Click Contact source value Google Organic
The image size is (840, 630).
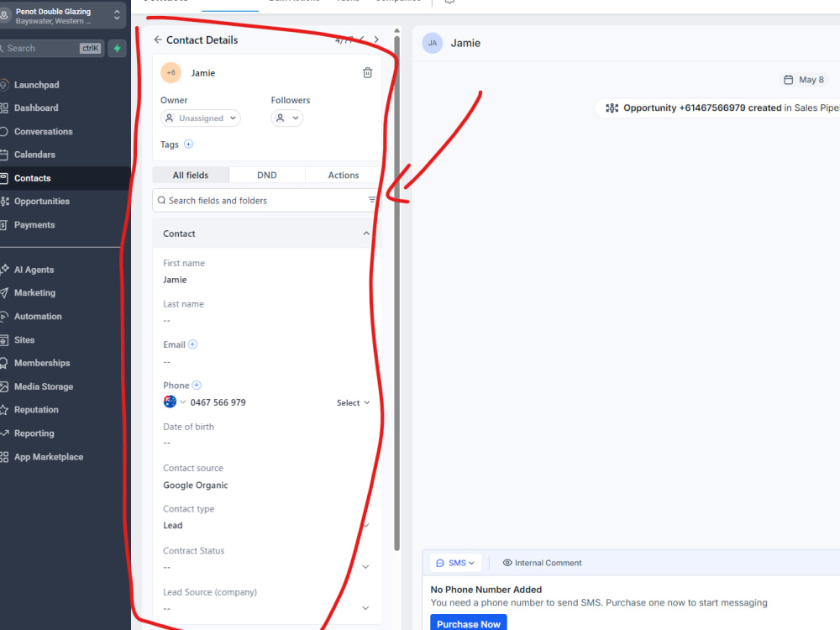tap(196, 485)
